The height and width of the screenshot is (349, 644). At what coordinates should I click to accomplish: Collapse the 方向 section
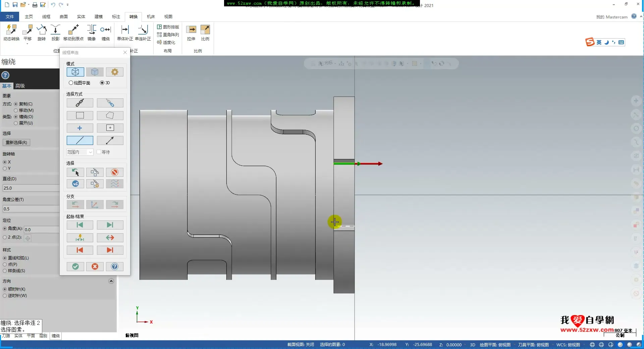click(x=111, y=281)
